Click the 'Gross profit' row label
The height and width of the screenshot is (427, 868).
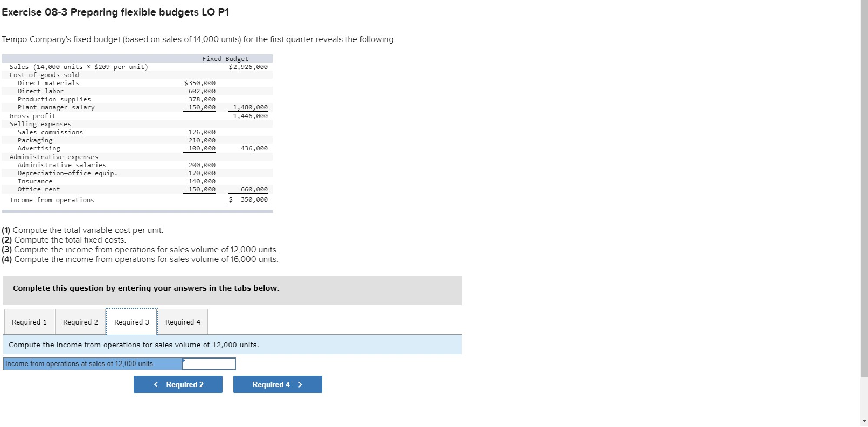32,116
